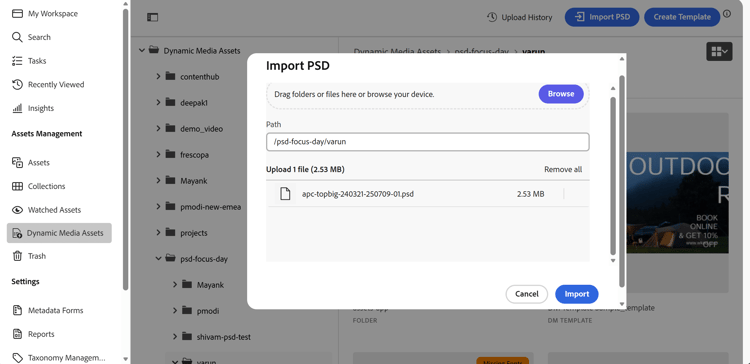Open Metadata Forms settings
The image size is (750, 364).
pyautogui.click(x=55, y=310)
